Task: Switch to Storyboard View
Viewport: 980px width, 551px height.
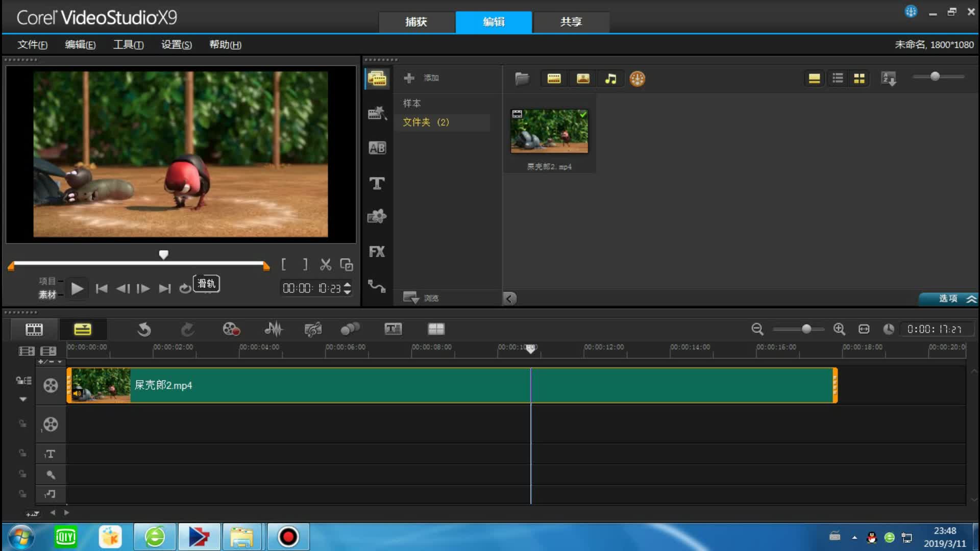Action: (34, 329)
